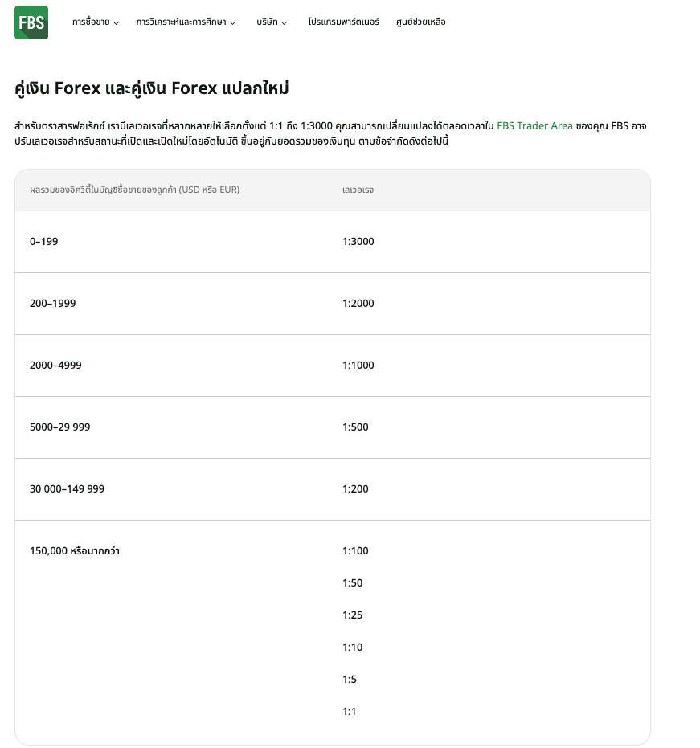Click the FBS logo icon

31,22
